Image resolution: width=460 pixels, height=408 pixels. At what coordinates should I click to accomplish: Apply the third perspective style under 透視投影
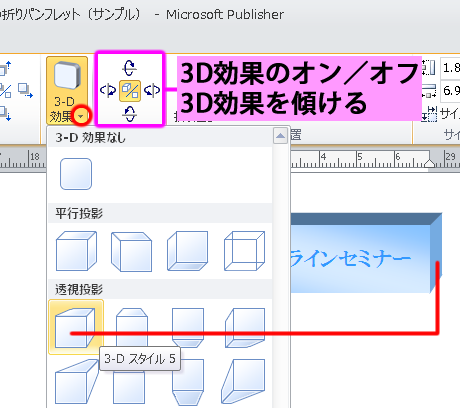point(188,328)
